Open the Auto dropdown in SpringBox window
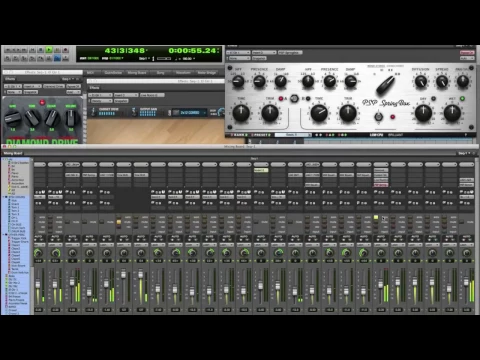The height and width of the screenshot is (360, 480). (x=467, y=58)
